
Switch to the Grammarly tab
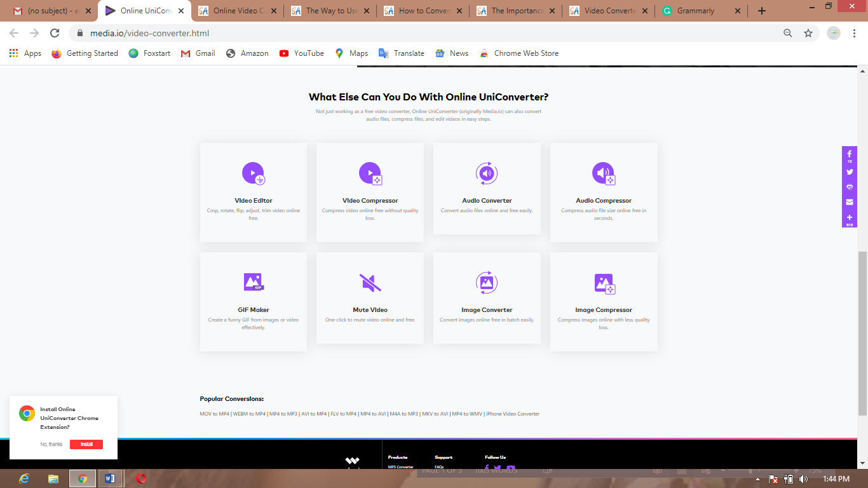[x=700, y=11]
